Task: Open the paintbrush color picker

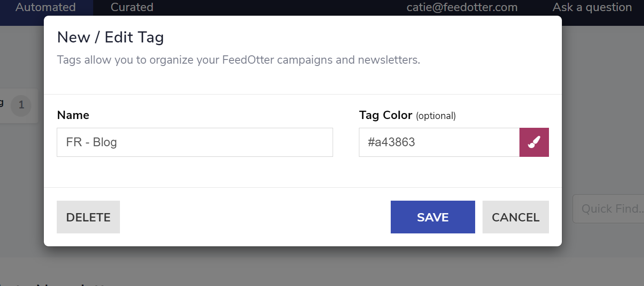Action: pyautogui.click(x=534, y=142)
